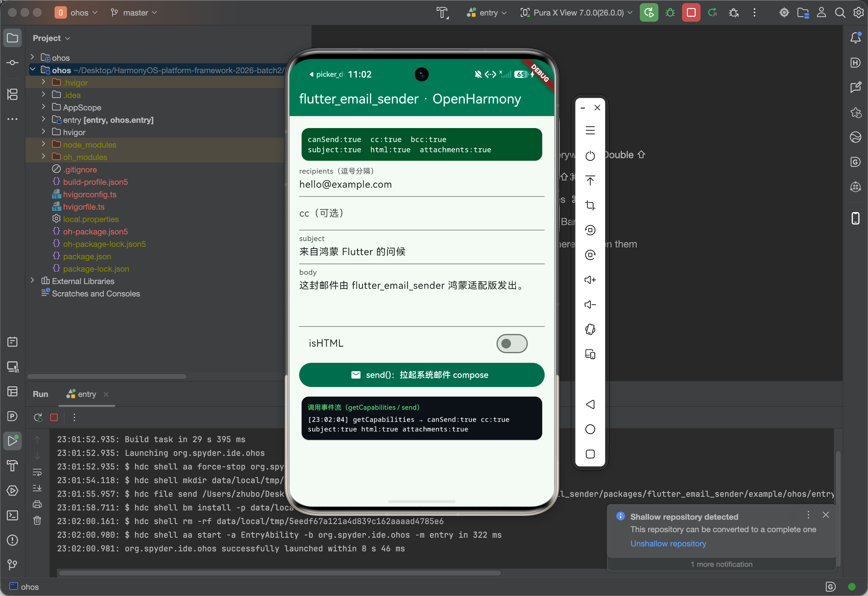The image size is (868, 596).
Task: Open emulator menu hamburger icon
Action: coord(590,131)
